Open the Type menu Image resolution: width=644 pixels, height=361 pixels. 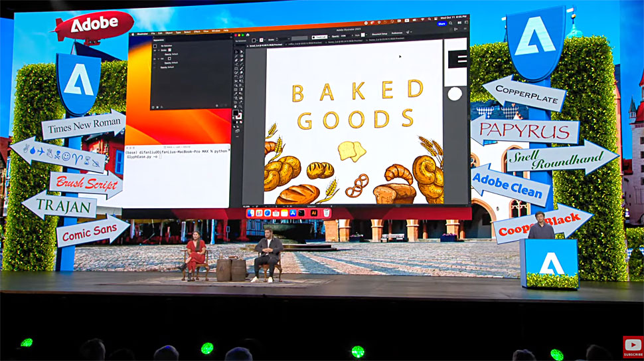coord(178,32)
